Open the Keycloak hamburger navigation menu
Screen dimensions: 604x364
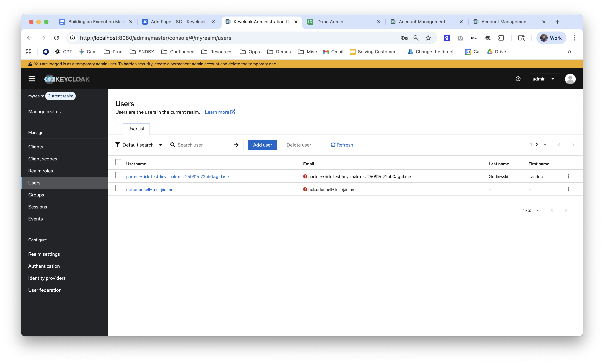click(x=32, y=79)
